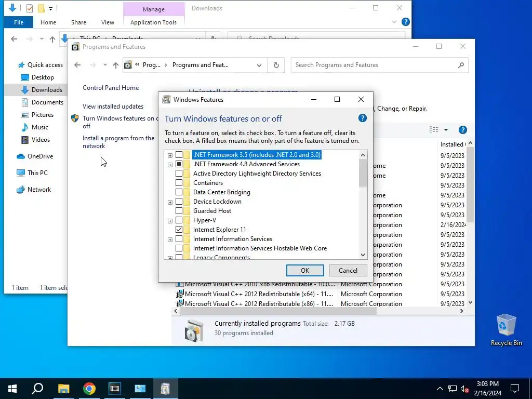Open view options dropdown arrow in Programs and Features
The height and width of the screenshot is (399, 532).
click(x=446, y=130)
